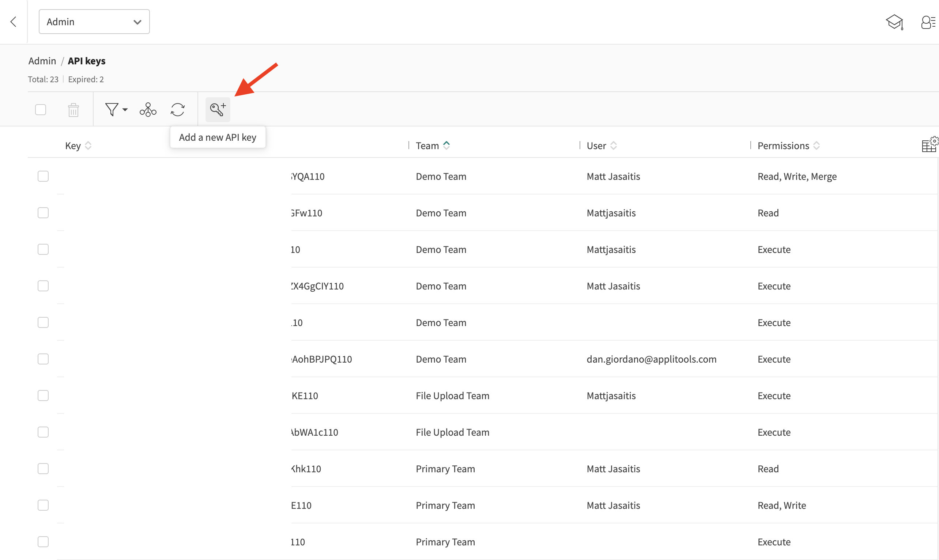Image resolution: width=939 pixels, height=560 pixels.
Task: Open the user account menu icon
Action: pos(928,22)
